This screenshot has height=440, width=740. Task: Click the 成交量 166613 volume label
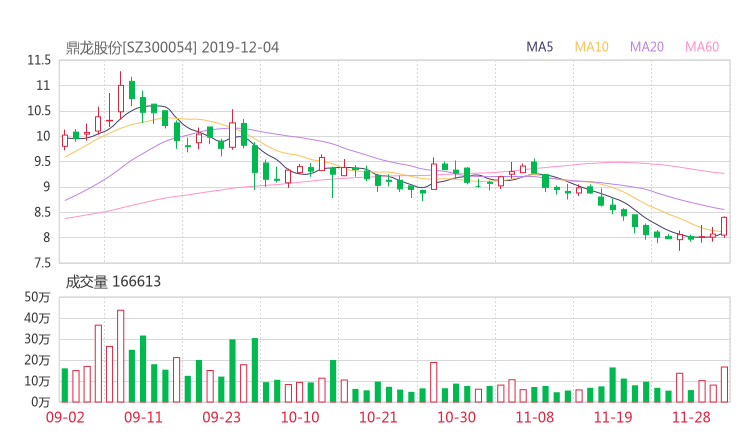(x=113, y=282)
